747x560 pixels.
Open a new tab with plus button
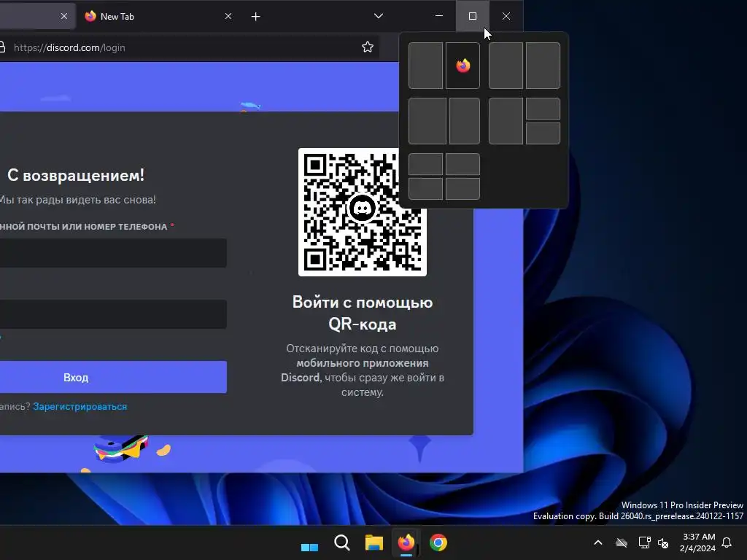[256, 17]
